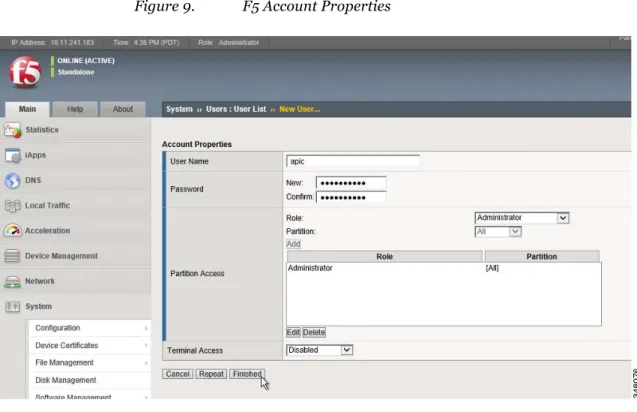The width and height of the screenshot is (637, 412).
Task: Click the Add partition access button
Action: (293, 244)
